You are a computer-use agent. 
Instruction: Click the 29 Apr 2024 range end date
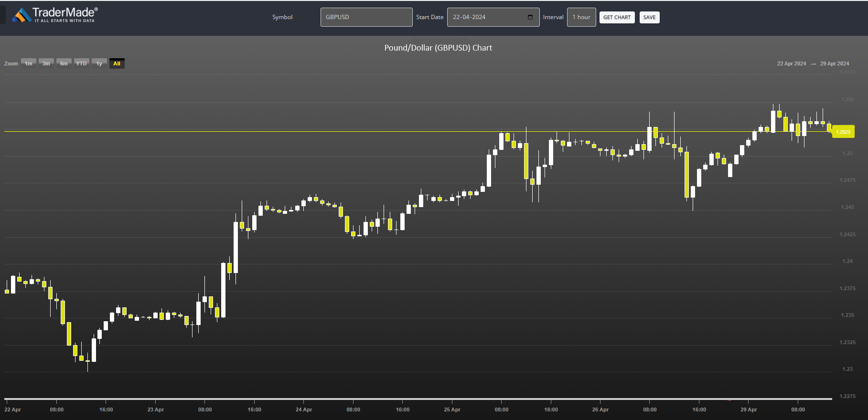pos(835,63)
